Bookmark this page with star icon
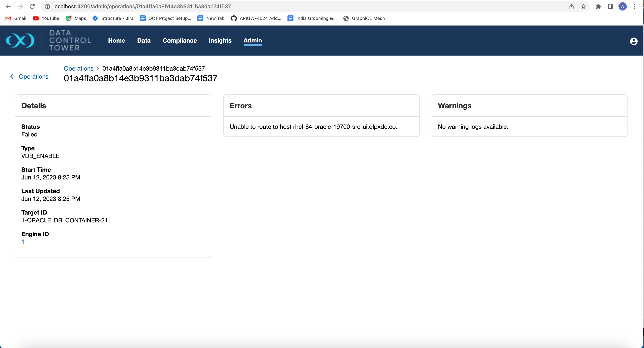Image resolution: width=644 pixels, height=348 pixels. point(584,7)
